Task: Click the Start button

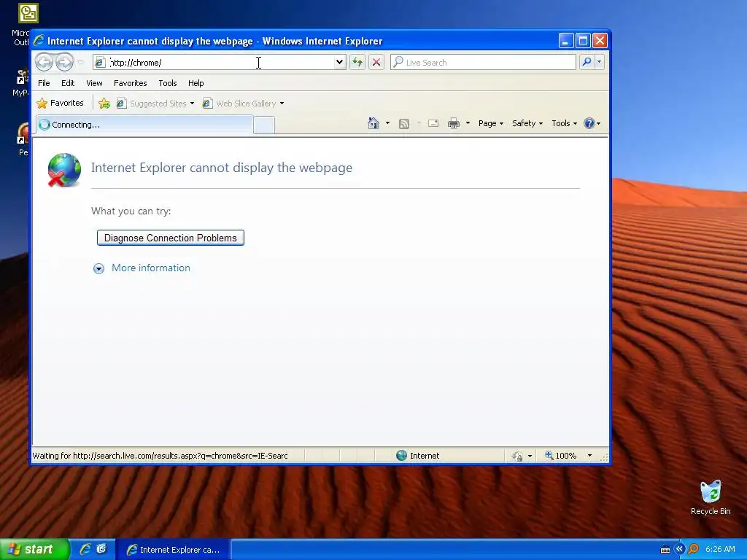Action: (34, 550)
